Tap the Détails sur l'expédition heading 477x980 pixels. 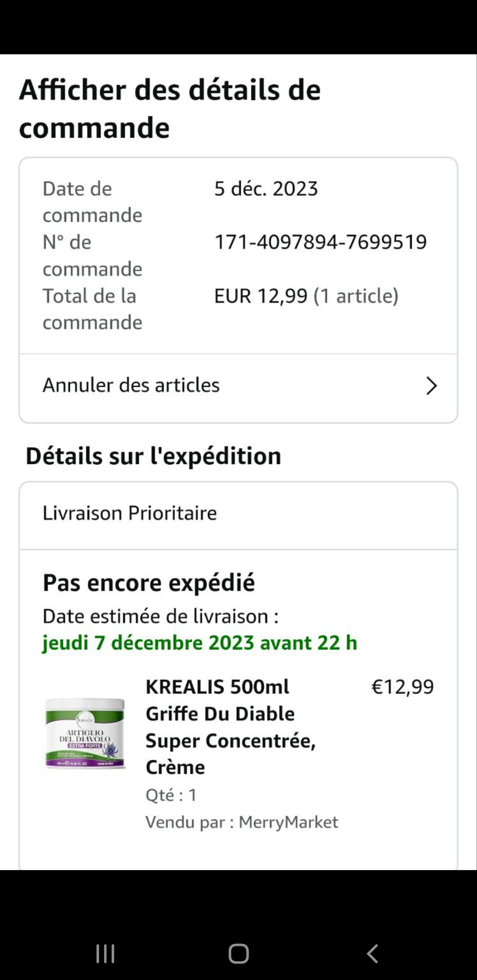click(x=153, y=456)
